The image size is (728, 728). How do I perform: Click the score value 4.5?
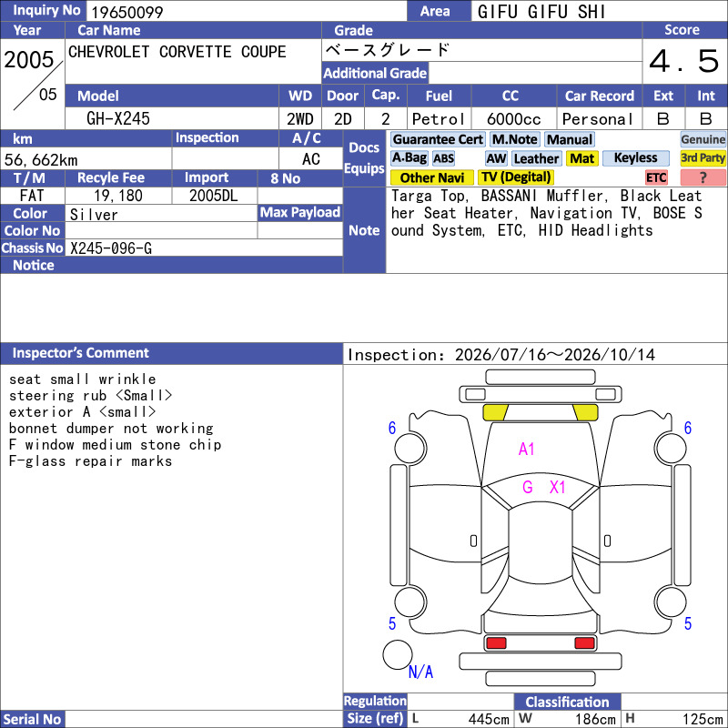click(684, 61)
